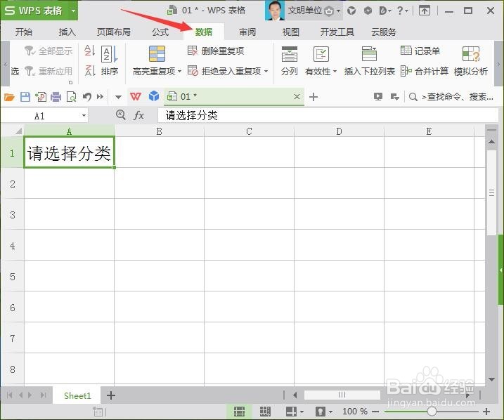504x420 pixels.
Task: Click the vertical scroll down arrow
Action: 491,379
